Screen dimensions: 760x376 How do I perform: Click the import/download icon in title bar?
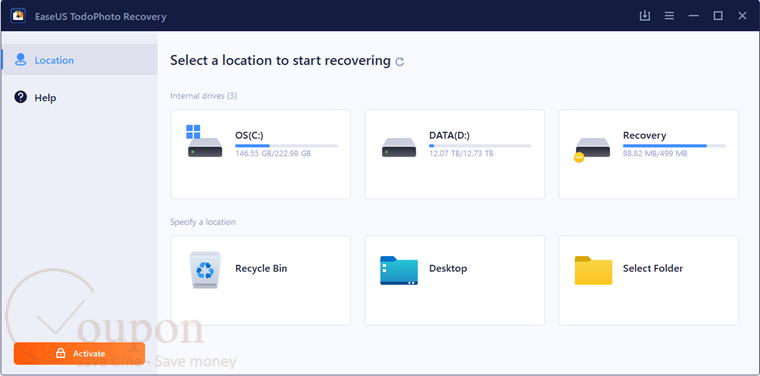click(645, 16)
